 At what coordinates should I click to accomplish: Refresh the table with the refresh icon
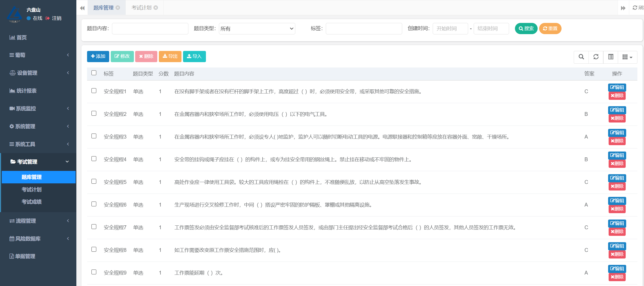(x=596, y=57)
